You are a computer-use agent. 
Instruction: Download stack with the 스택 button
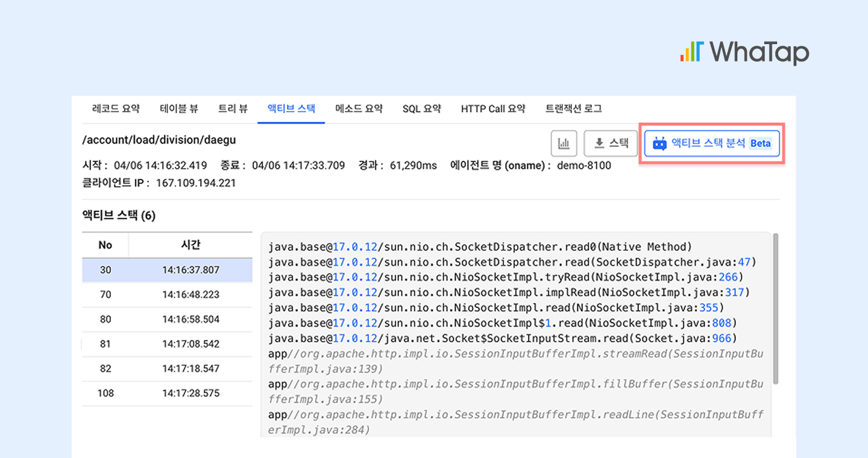pyautogui.click(x=611, y=143)
